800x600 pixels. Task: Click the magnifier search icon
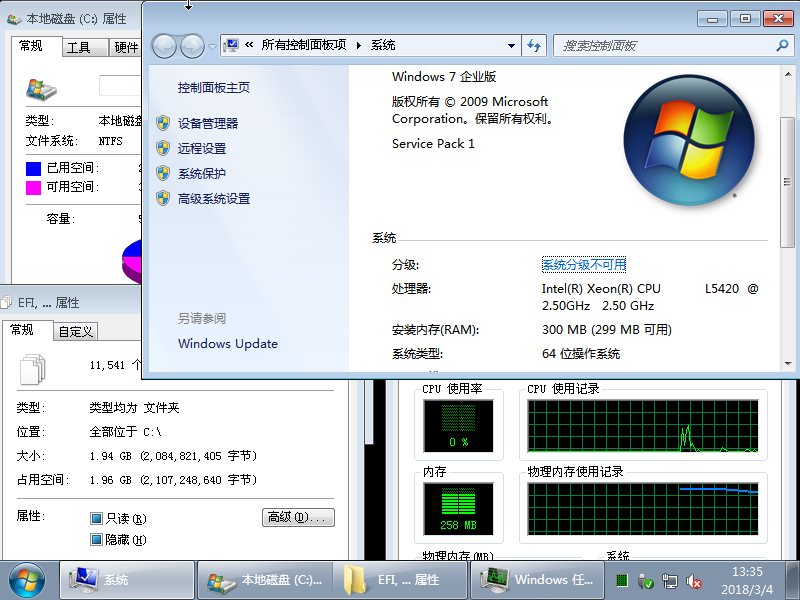[x=782, y=46]
